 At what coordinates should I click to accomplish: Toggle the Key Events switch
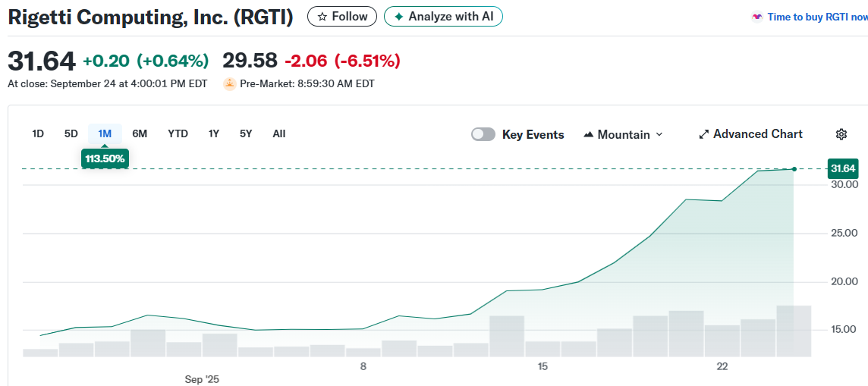click(483, 134)
